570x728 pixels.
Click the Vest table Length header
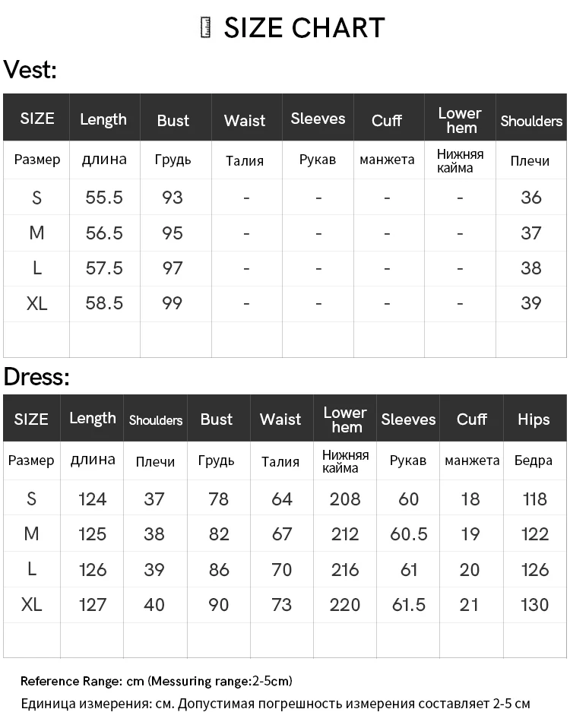tap(103, 119)
